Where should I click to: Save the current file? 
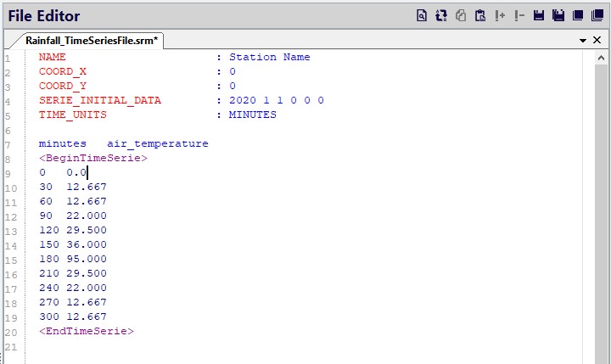click(x=539, y=15)
